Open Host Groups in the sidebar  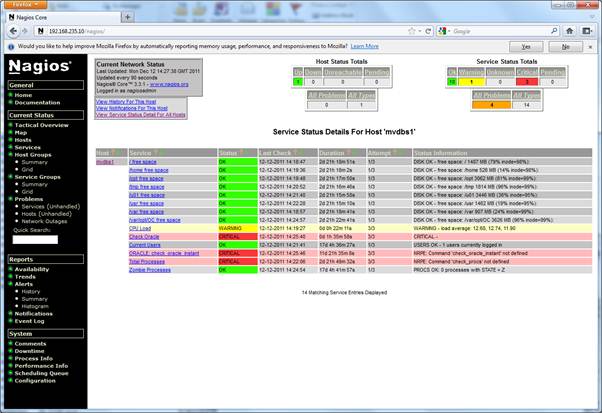coord(33,155)
